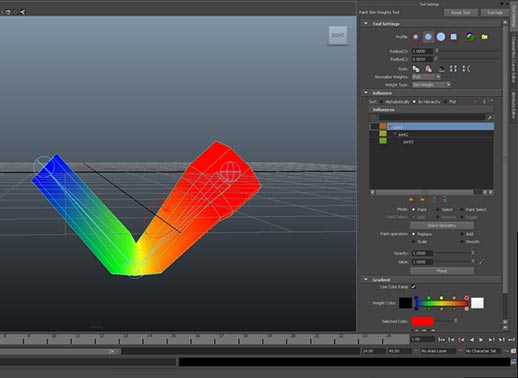Select joint2 in the Influences list

403,134
